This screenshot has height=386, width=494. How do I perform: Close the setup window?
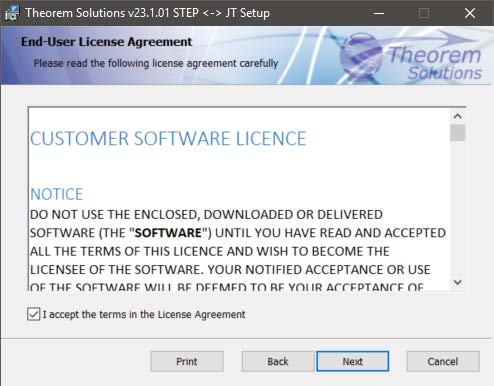tap(470, 13)
